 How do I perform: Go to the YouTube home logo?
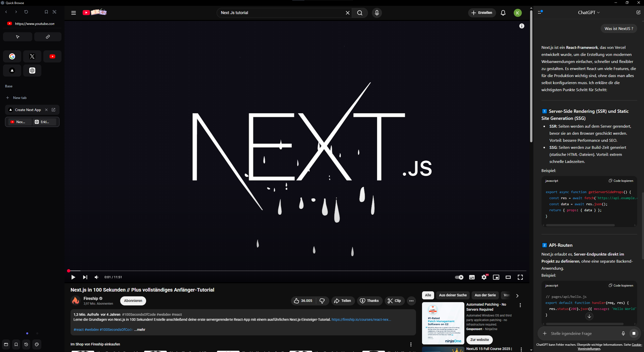95,12
